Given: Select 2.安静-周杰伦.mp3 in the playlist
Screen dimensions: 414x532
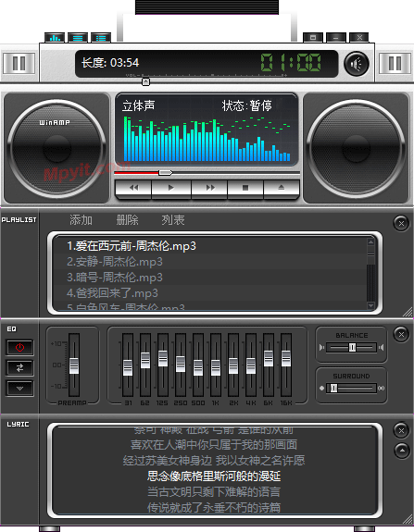Looking at the screenshot, I should (209, 262).
